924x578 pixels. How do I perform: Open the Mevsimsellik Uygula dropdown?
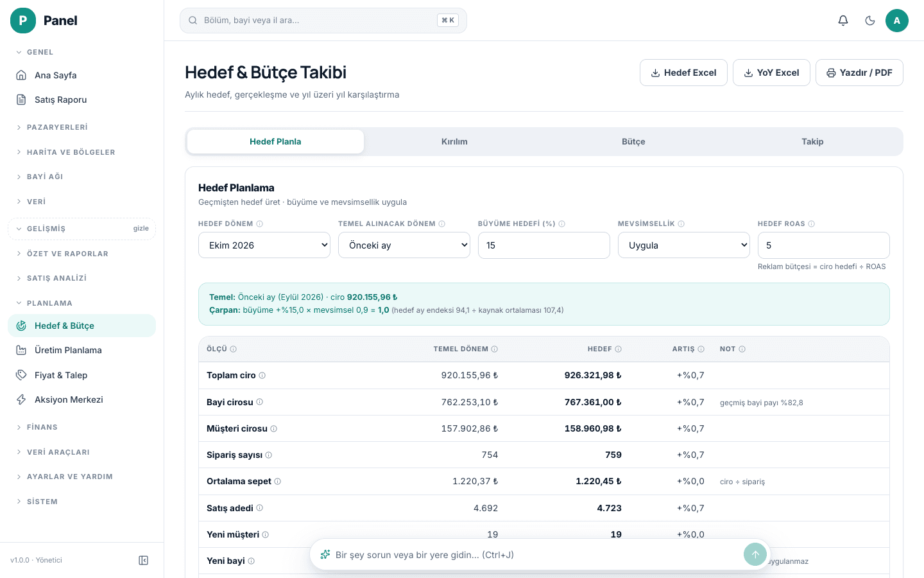(684, 245)
